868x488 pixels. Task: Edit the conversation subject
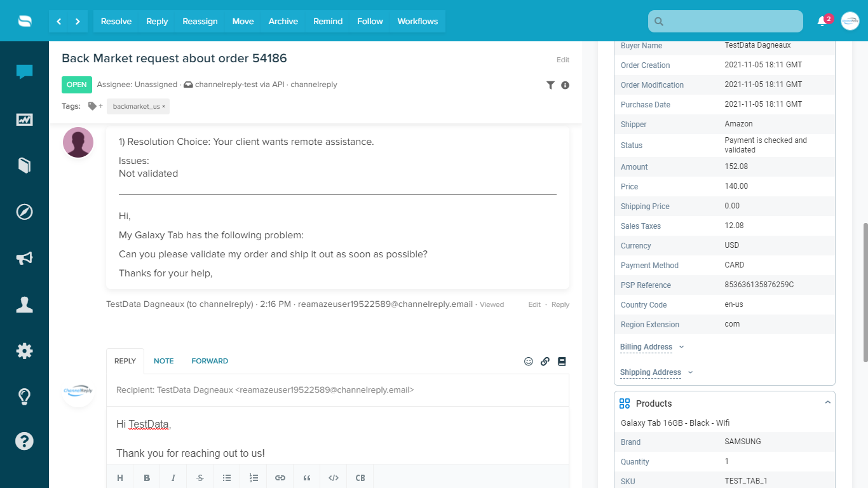click(x=563, y=60)
